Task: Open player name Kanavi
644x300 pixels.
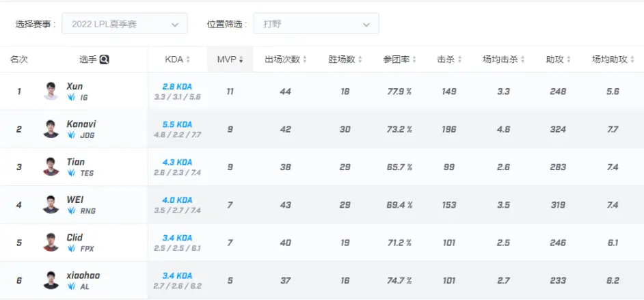Action: tap(81, 124)
